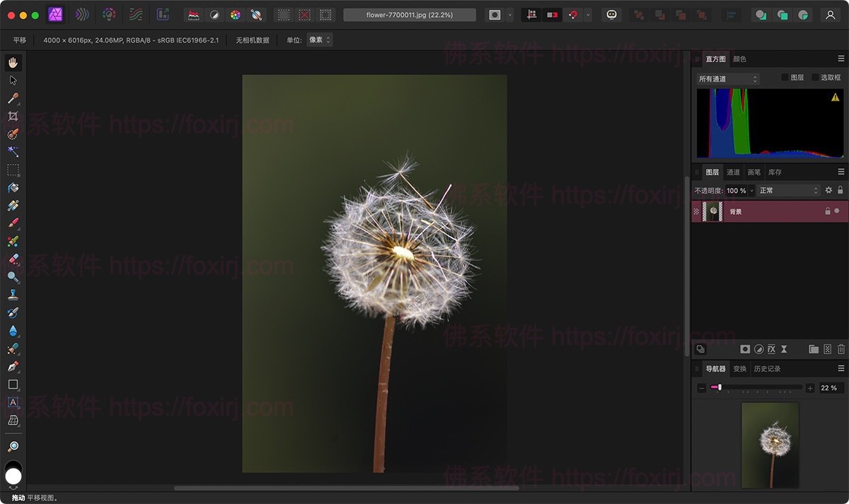Viewport: 849px width, 504px height.
Task: Enable the 选取框 checkbox in histogram
Action: click(815, 77)
